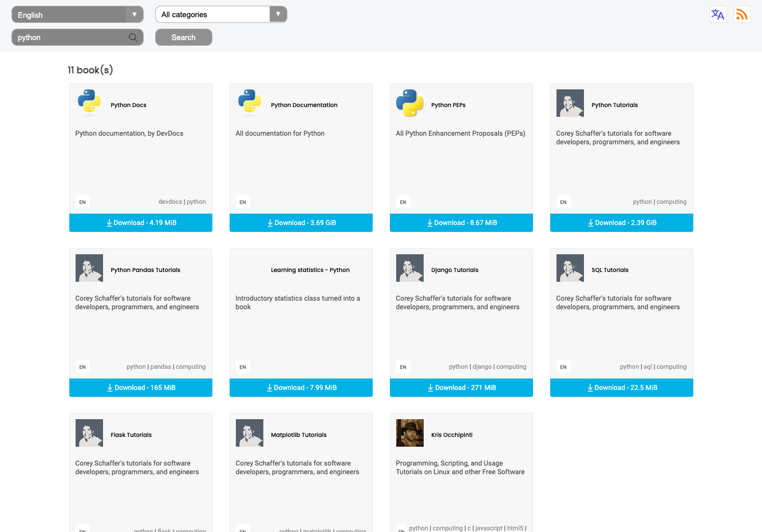Open the Kris Occhipinti book title
Screen dimensions: 762x532
[x=452, y=435]
